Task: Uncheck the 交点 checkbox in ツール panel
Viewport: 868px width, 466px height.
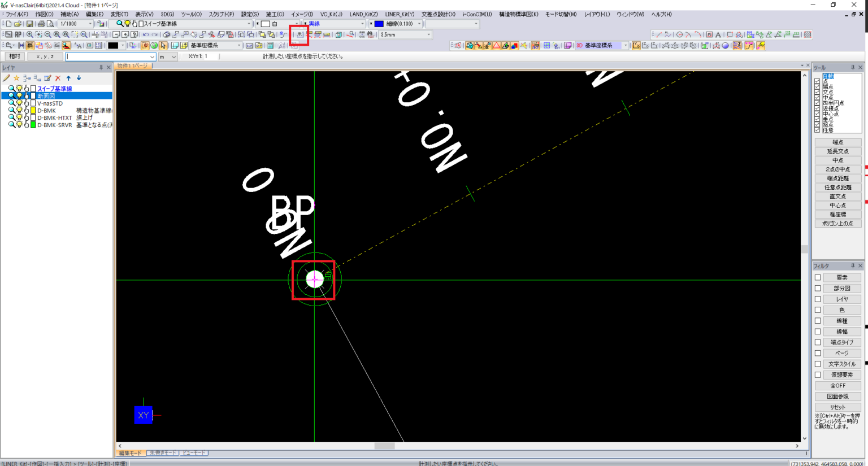Action: click(817, 92)
